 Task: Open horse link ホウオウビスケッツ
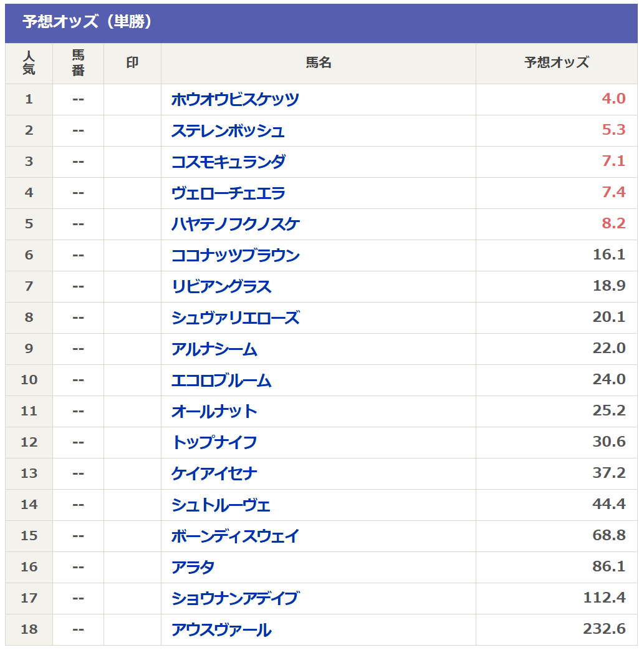pyautogui.click(x=235, y=99)
